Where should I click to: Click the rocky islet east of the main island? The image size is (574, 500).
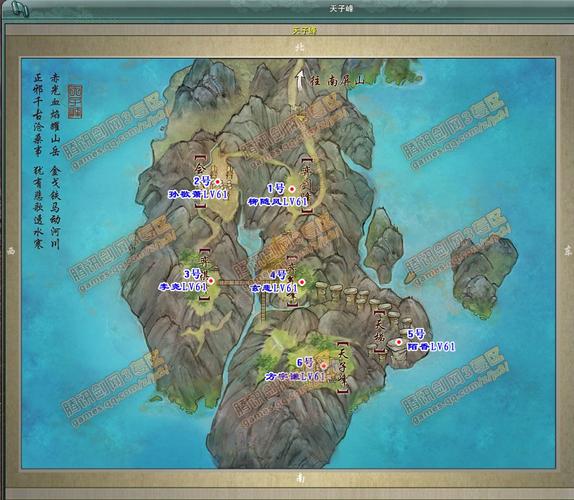pyautogui.click(x=485, y=276)
